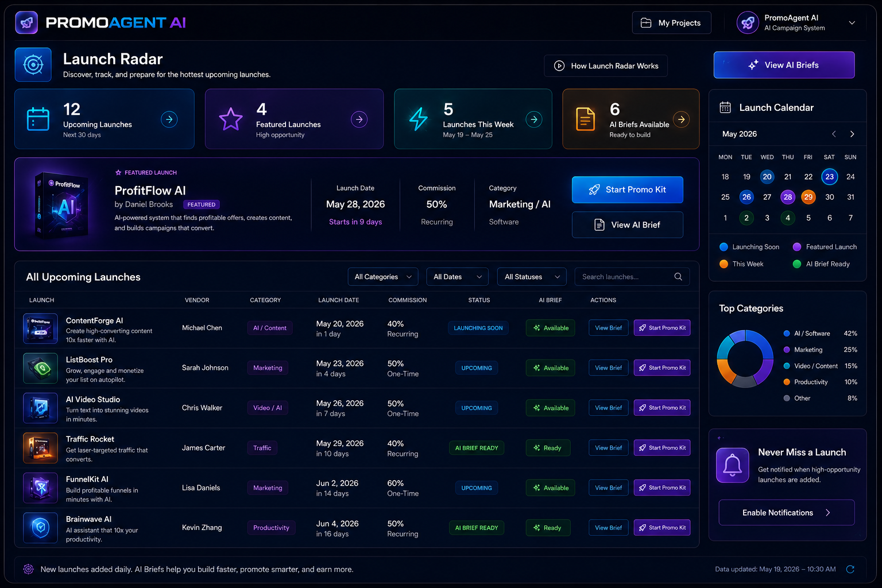The image size is (882, 588).
Task: Click the Traffic Rocket product thumbnail
Action: click(40, 448)
